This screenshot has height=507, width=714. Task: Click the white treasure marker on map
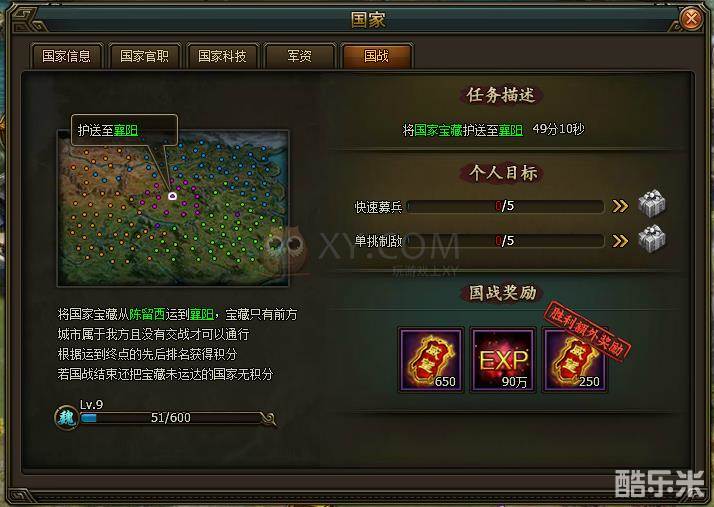point(172,196)
